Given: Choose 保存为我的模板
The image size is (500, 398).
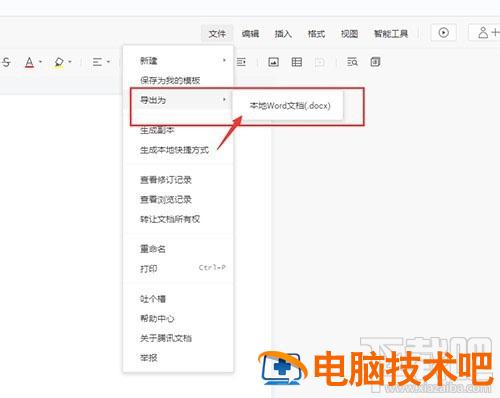Looking at the screenshot, I should pos(178,80).
